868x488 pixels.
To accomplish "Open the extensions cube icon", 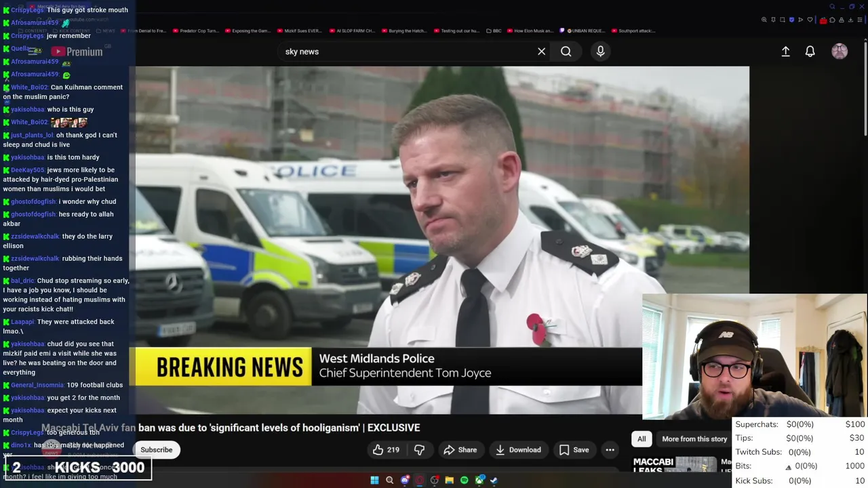I will [832, 20].
